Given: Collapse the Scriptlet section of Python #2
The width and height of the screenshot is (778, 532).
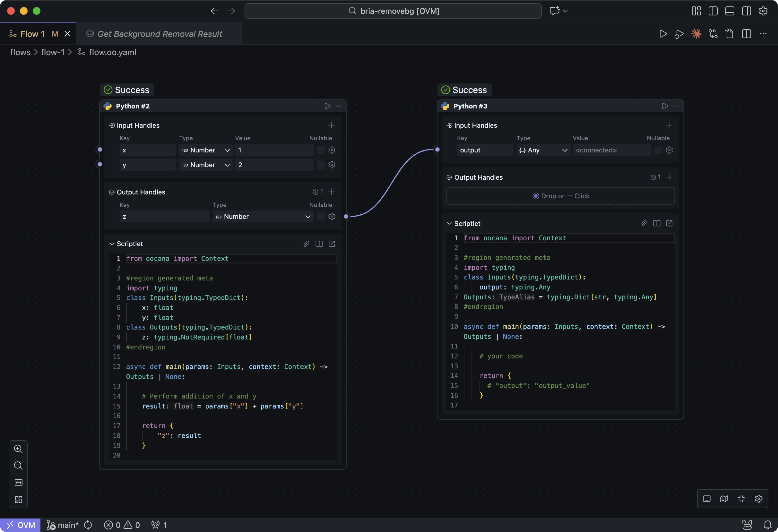Looking at the screenshot, I should pyautogui.click(x=112, y=244).
